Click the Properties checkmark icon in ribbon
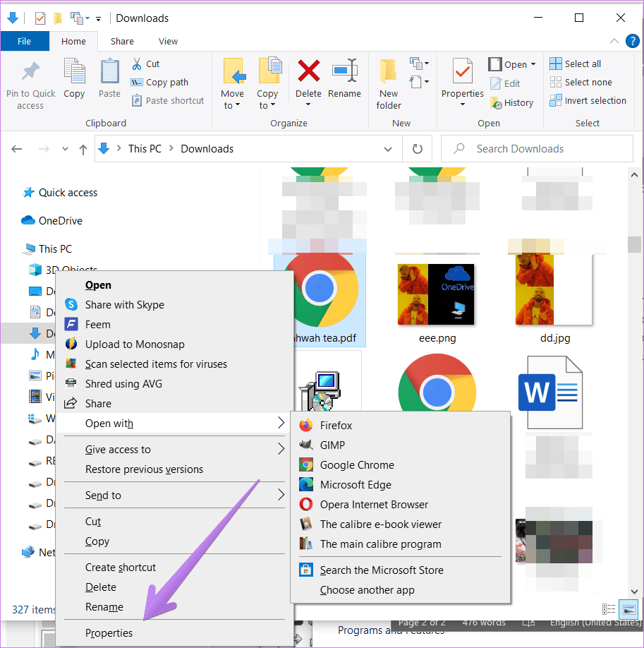 coord(462,71)
